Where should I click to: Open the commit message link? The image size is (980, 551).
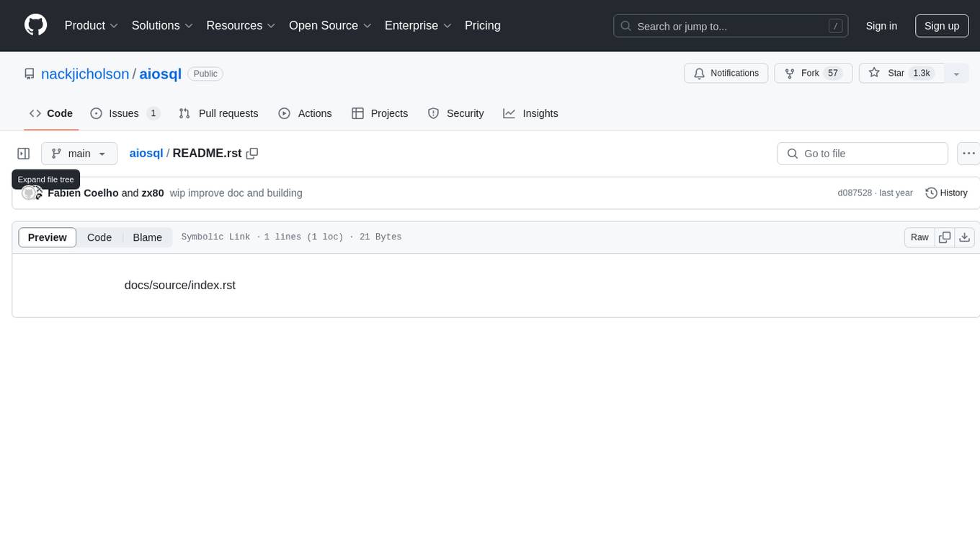tap(236, 193)
